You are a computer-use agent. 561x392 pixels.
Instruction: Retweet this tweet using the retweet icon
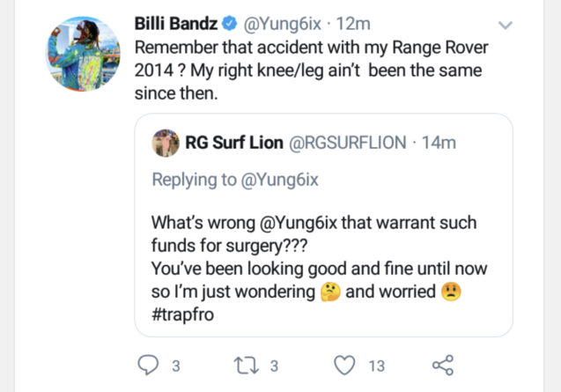pos(244,365)
